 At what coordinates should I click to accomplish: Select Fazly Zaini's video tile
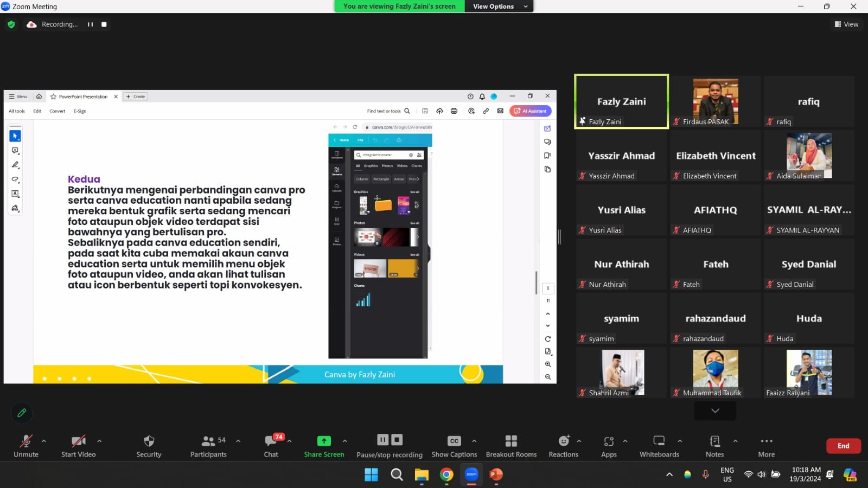[621, 101]
